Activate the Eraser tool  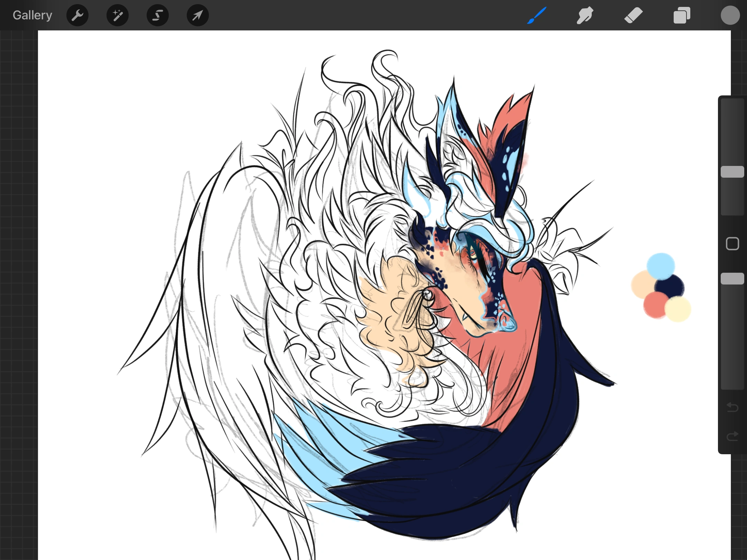pos(633,15)
